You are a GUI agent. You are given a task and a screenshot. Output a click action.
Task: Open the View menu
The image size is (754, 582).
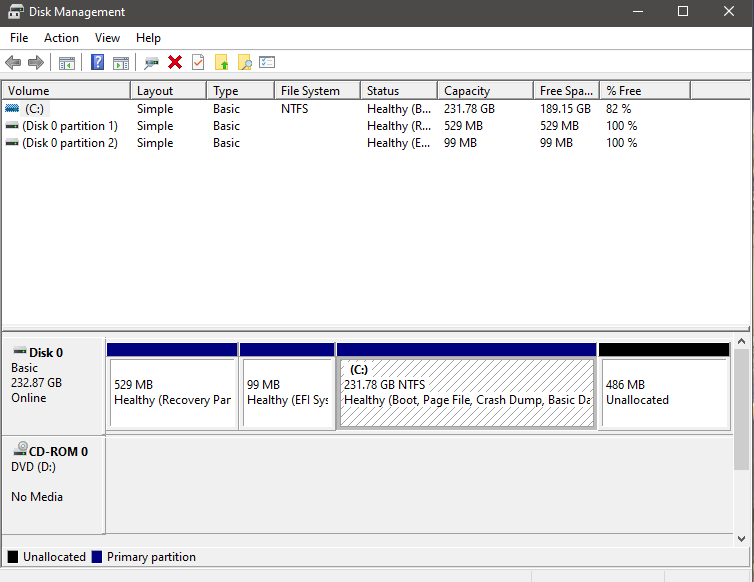coord(107,38)
